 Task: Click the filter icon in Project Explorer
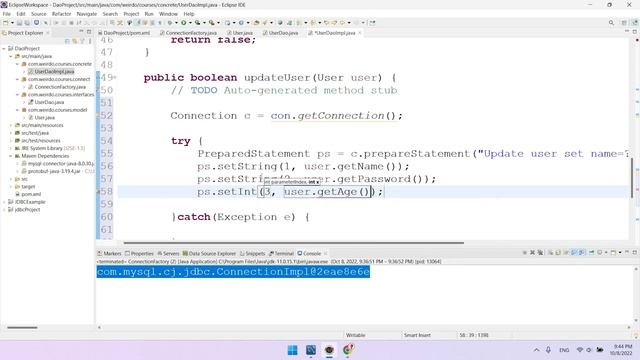coord(82,41)
